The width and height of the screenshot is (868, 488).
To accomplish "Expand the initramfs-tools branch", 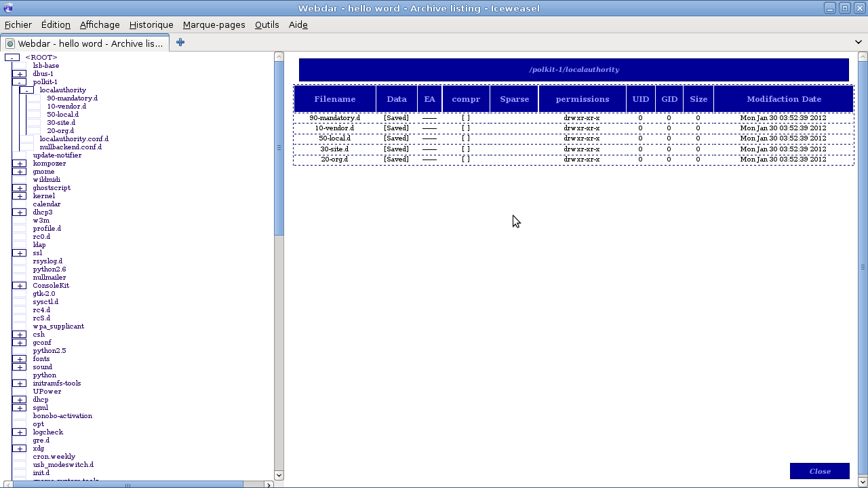I will 19,383.
